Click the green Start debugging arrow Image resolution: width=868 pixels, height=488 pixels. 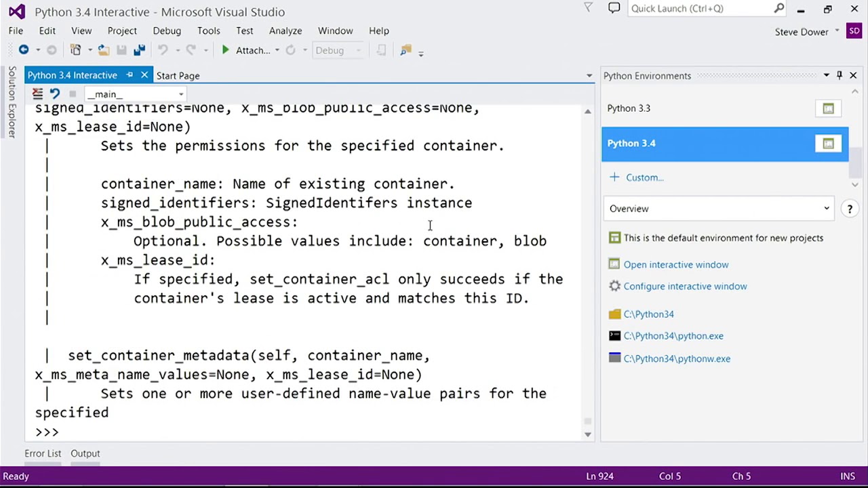(225, 49)
